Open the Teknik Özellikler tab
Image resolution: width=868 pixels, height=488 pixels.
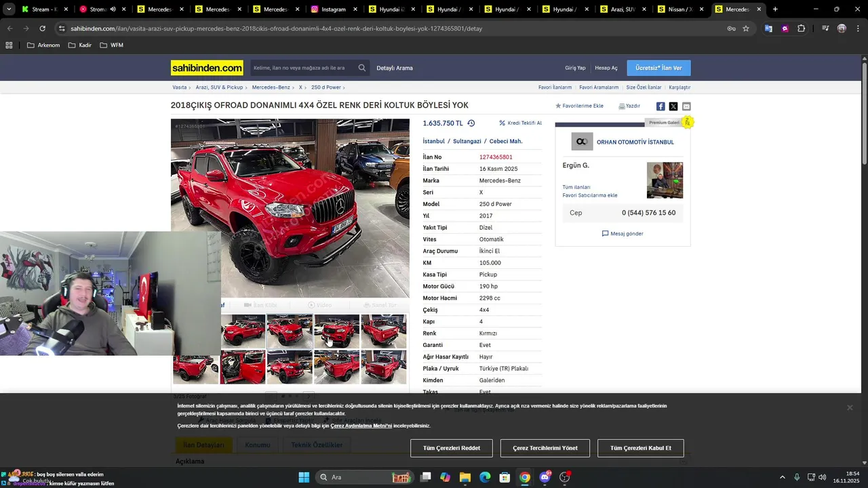[x=317, y=445]
